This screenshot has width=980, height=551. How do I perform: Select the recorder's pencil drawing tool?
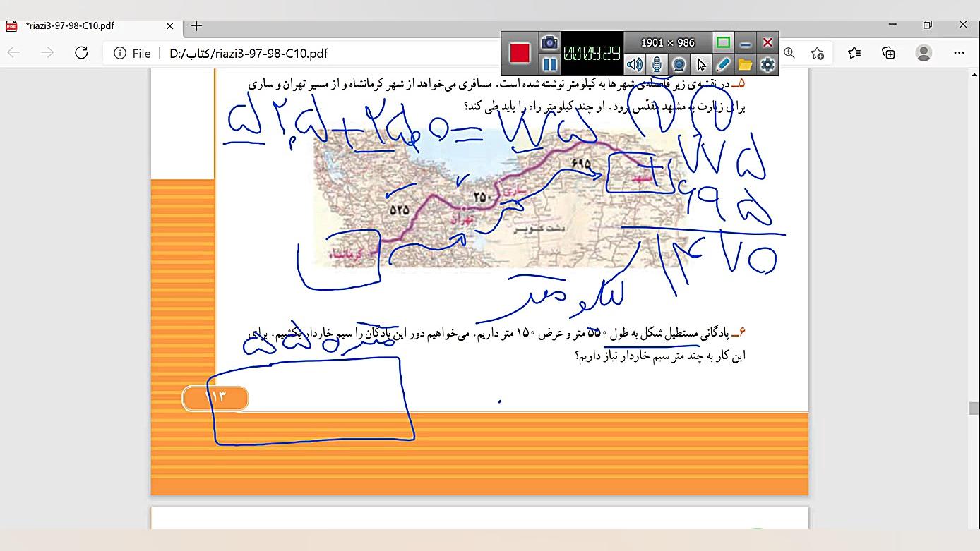723,65
